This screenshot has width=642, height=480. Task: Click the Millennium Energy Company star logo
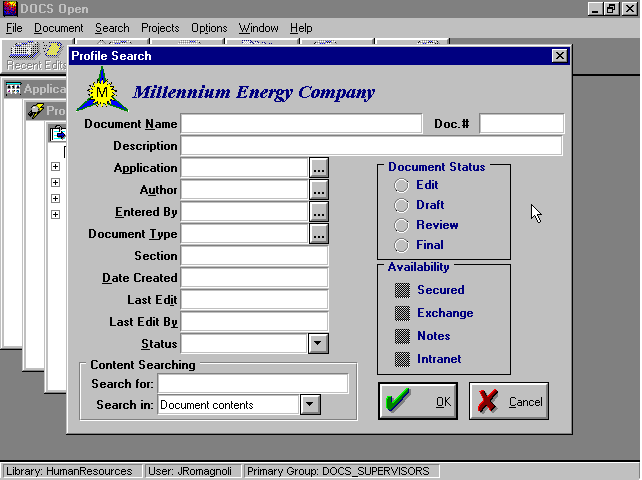[102, 91]
